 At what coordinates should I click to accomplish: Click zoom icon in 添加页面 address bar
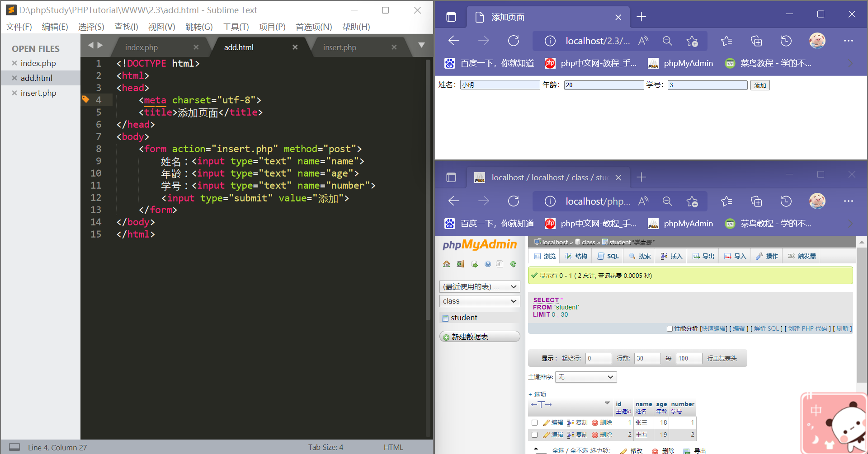pos(667,41)
